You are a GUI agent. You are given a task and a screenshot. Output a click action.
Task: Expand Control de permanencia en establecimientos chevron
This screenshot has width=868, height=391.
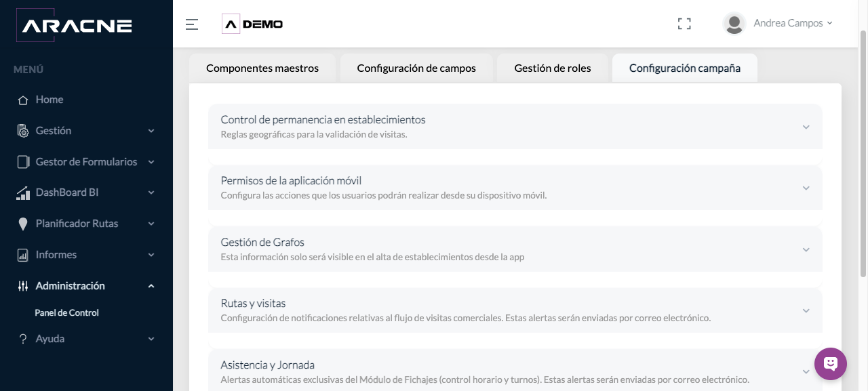[806, 127]
